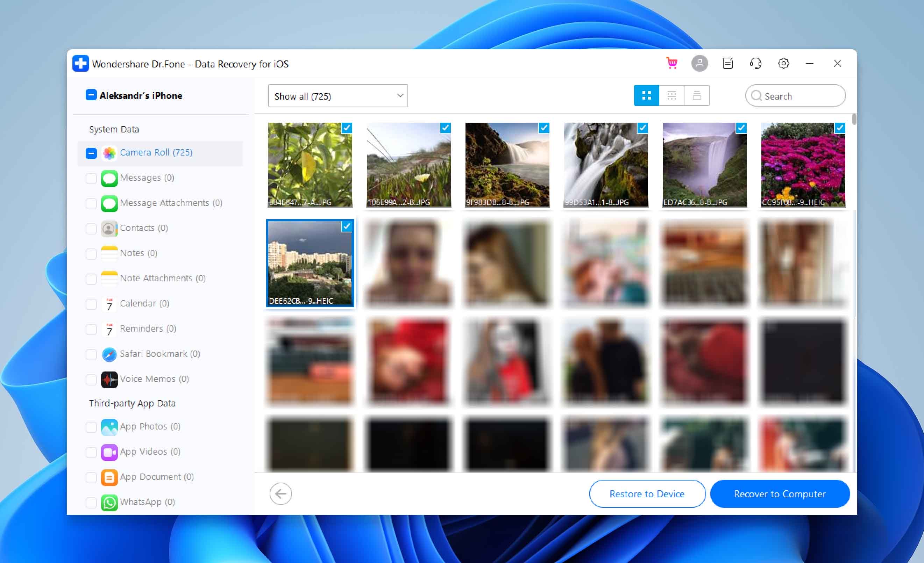Image resolution: width=924 pixels, height=563 pixels.
Task: Select Message Attachments (0) category
Action: (171, 203)
